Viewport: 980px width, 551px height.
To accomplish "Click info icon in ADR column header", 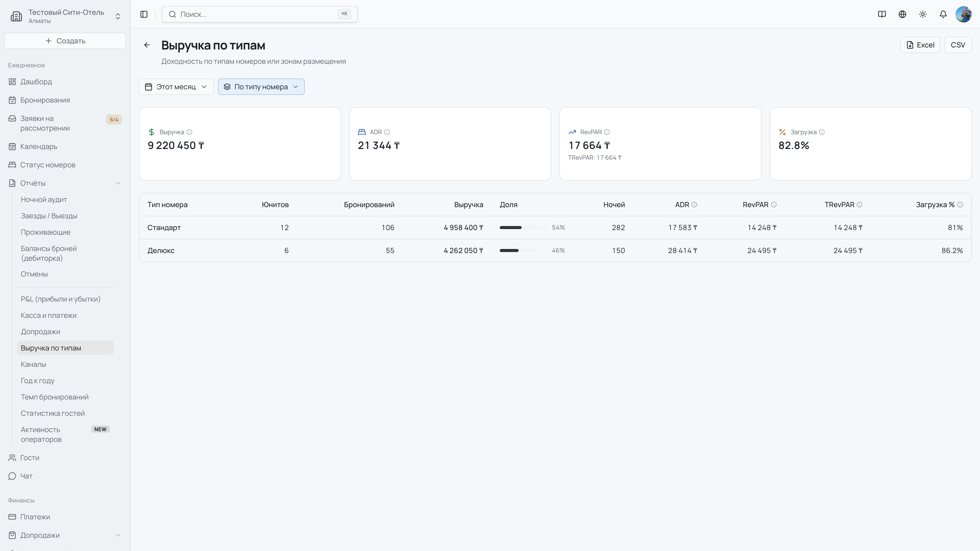I will click(694, 205).
